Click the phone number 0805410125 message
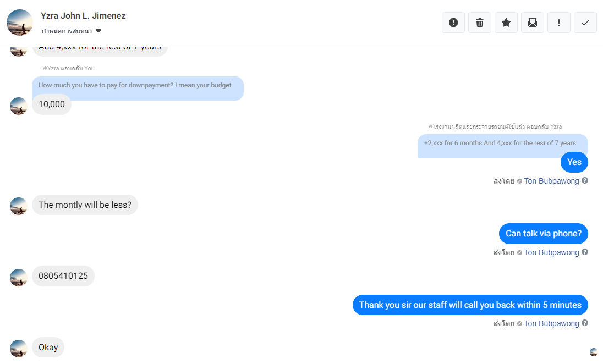This screenshot has height=364, width=603. 63,276
